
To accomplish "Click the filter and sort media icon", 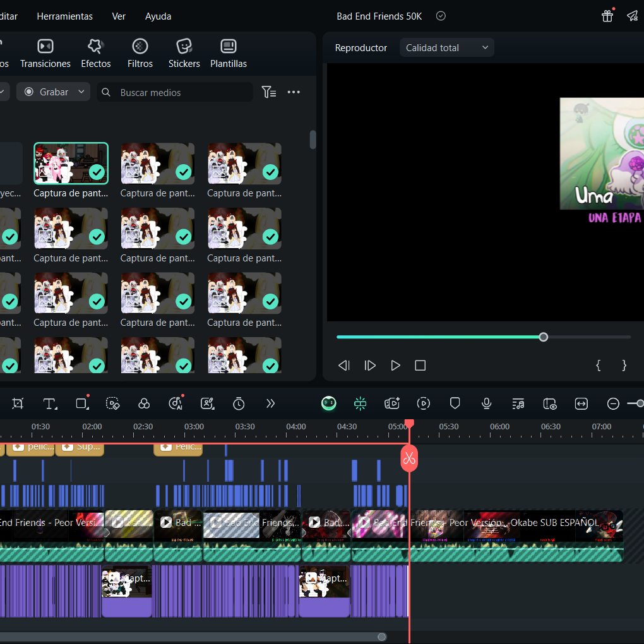I will tap(269, 92).
